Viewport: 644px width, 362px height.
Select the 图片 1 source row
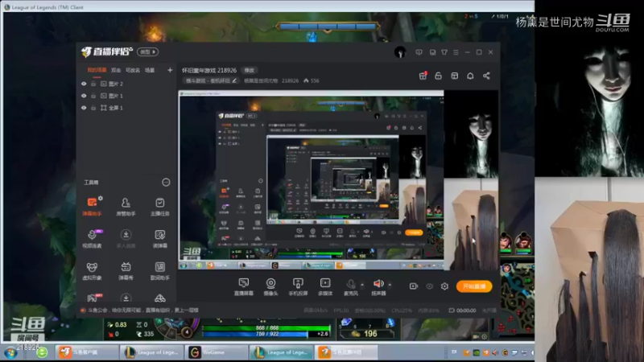click(127, 96)
